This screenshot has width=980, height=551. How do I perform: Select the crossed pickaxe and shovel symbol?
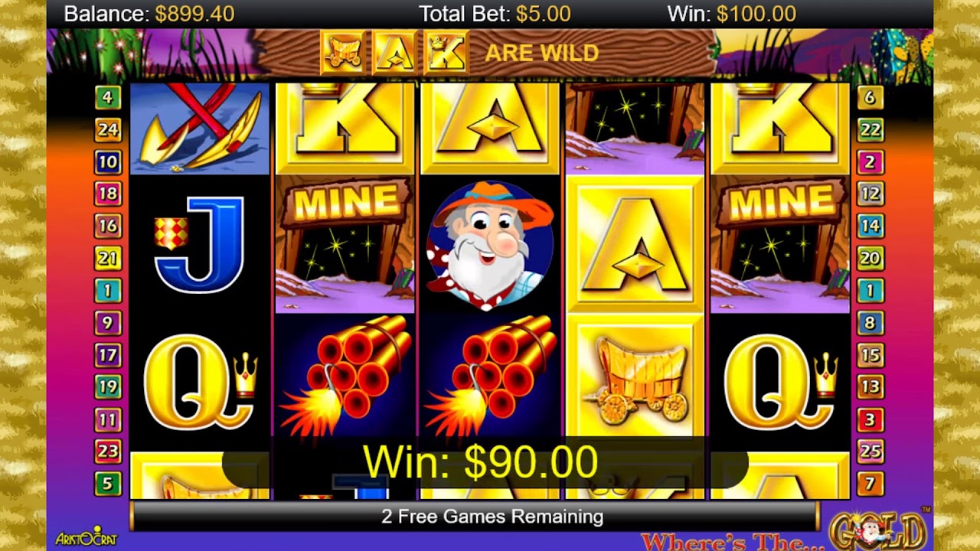[x=200, y=129]
